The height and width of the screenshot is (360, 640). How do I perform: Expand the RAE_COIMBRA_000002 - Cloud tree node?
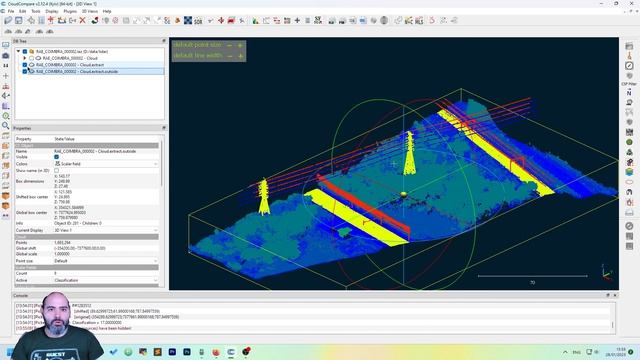click(x=25, y=58)
